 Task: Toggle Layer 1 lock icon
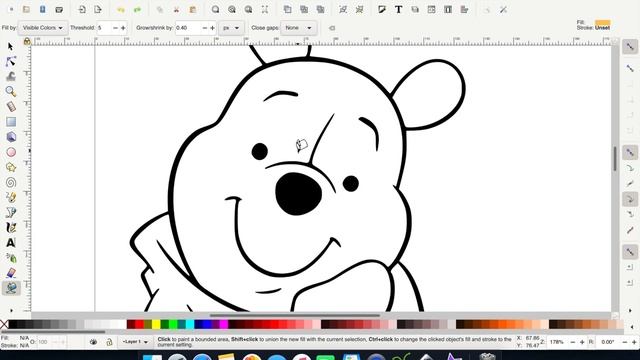[x=109, y=342]
